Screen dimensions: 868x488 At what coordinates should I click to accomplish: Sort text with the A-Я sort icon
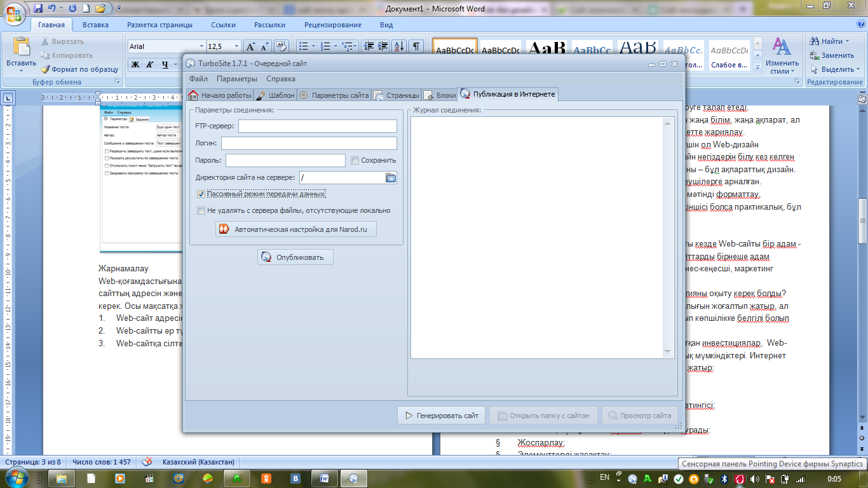[399, 46]
